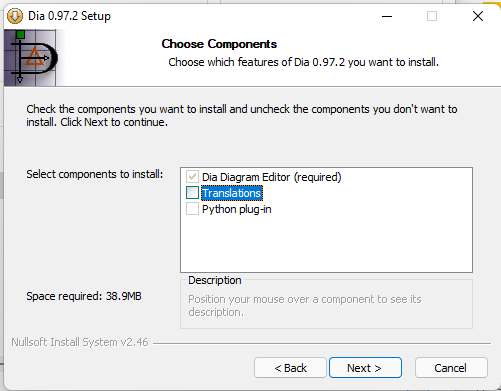
Task: Click inside the Description box
Action: (326, 305)
